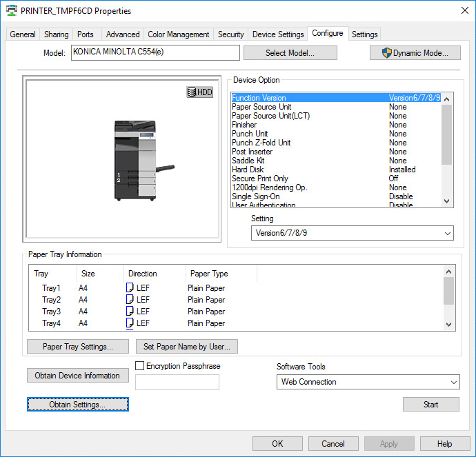Click the printer icon in title bar
The image size is (476, 457).
[x=12, y=11]
